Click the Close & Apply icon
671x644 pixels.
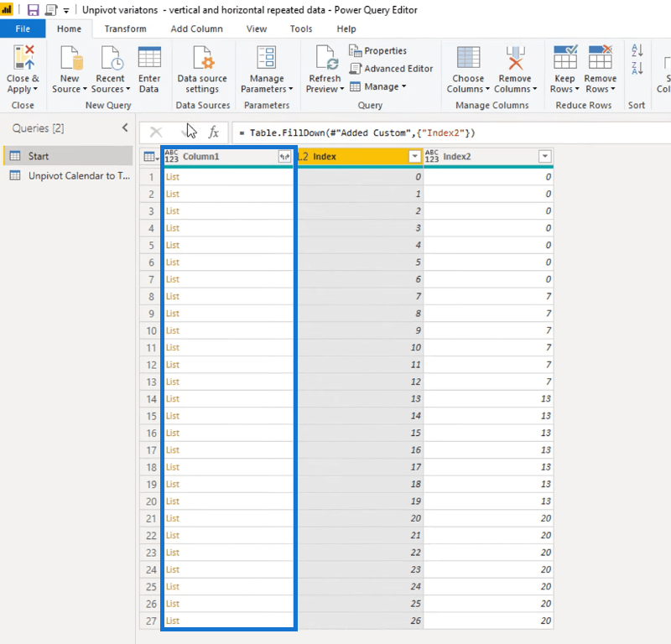[23, 57]
